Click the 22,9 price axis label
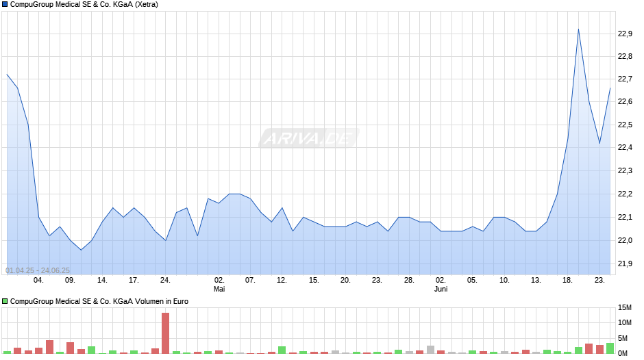The width and height of the screenshot is (644, 360). [625, 34]
